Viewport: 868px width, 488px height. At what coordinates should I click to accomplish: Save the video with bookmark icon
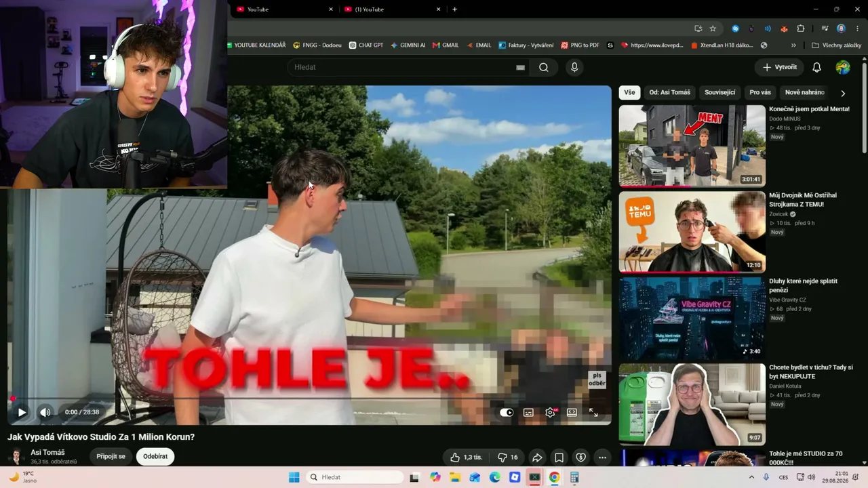point(559,457)
